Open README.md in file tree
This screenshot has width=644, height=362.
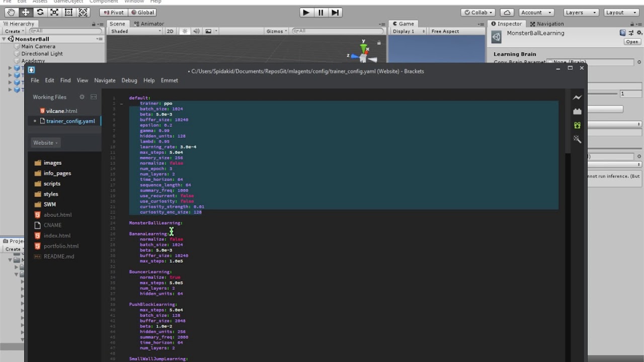coord(58,256)
